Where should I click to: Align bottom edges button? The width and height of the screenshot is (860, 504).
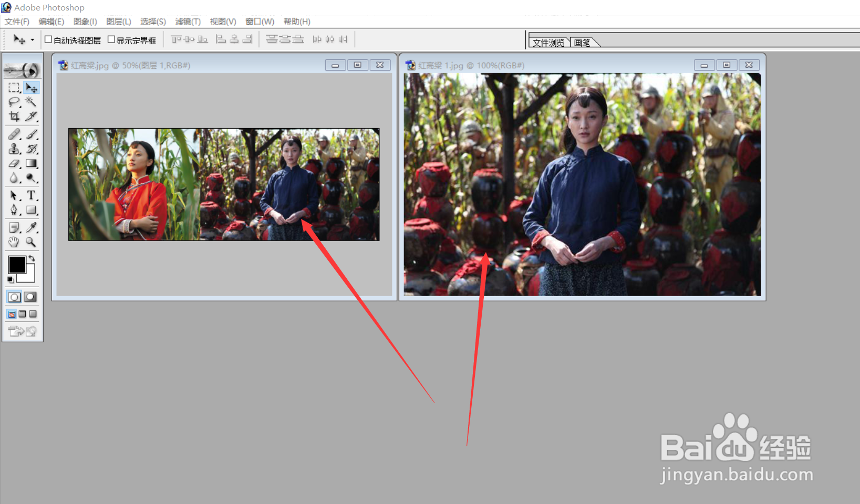point(202,39)
